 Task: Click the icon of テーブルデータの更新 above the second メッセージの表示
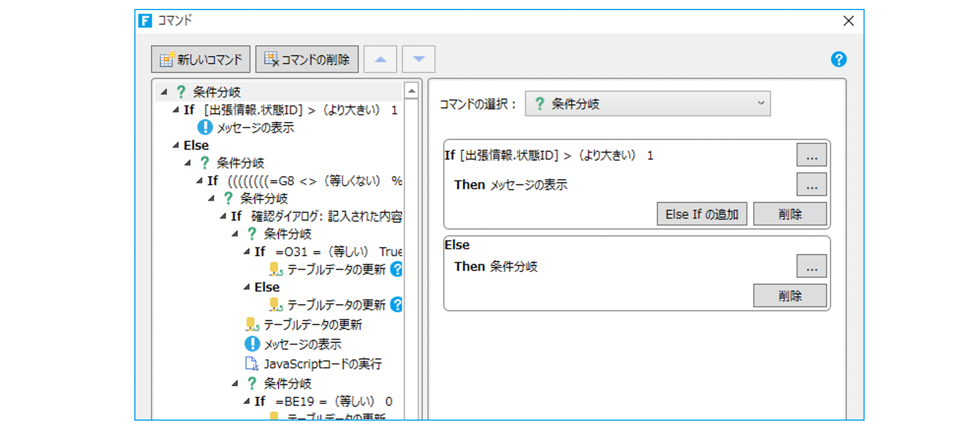253,324
